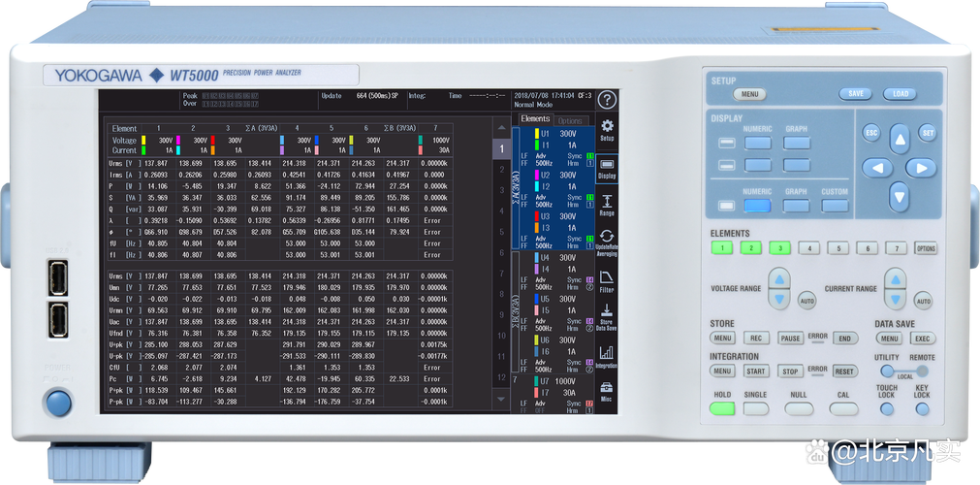
Task: Tap the Range icon in the sidebar
Action: pos(607,205)
